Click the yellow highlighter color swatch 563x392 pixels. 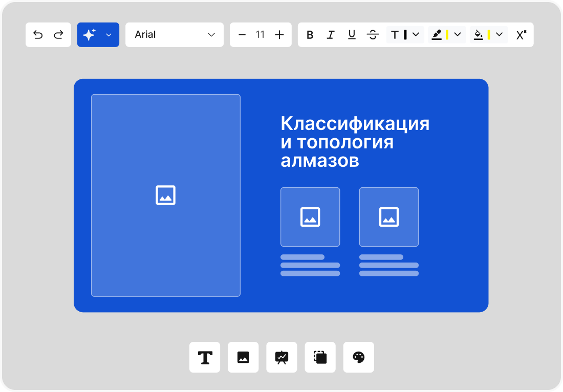coord(447,35)
